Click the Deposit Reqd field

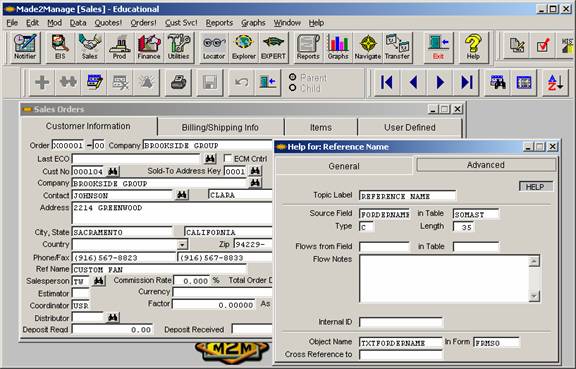(x=112, y=330)
